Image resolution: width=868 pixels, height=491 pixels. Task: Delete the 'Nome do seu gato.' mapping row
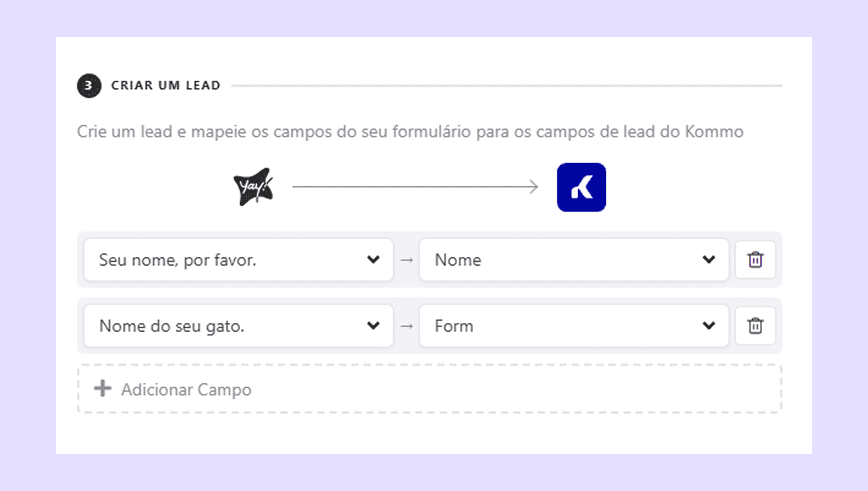(x=755, y=326)
